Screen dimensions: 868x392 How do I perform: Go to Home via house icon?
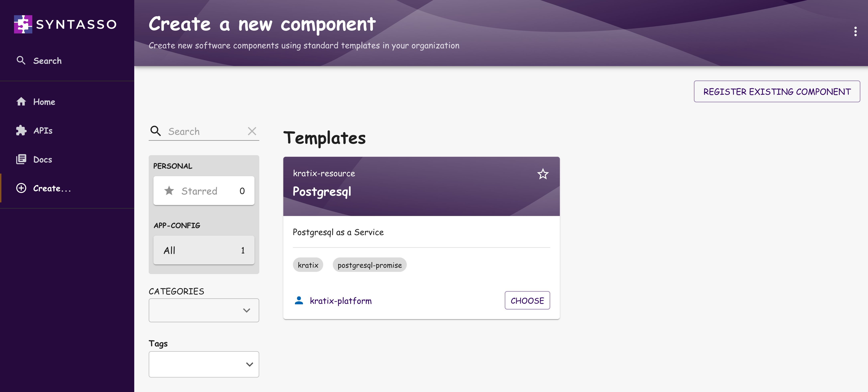(x=21, y=102)
